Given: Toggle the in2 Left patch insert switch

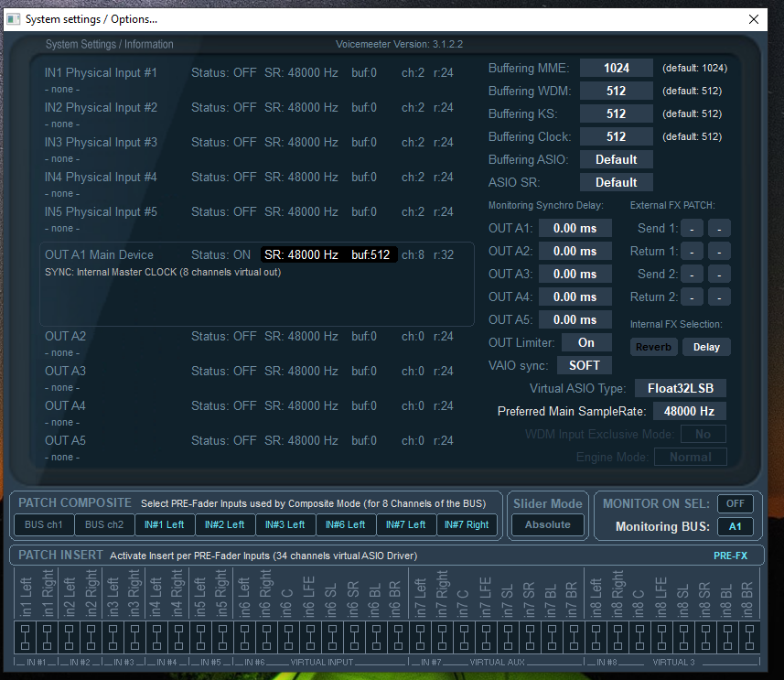Looking at the screenshot, I should (69, 637).
